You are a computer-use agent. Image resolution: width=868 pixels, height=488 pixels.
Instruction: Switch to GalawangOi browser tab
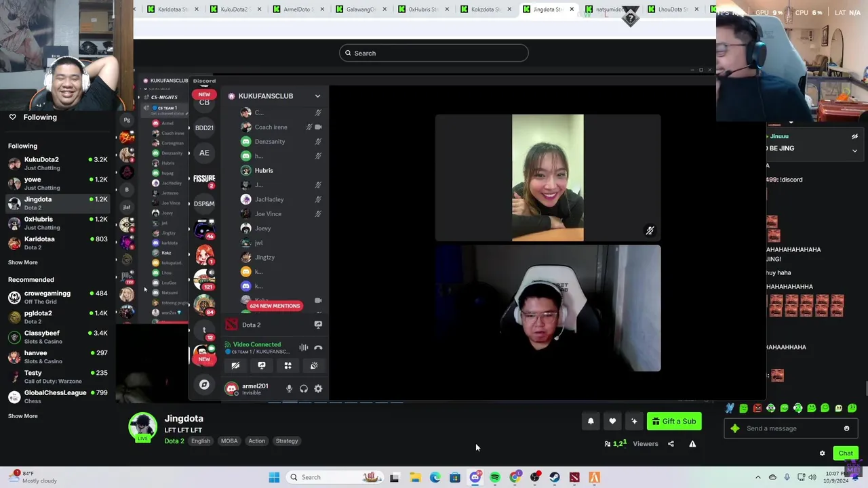tap(361, 9)
